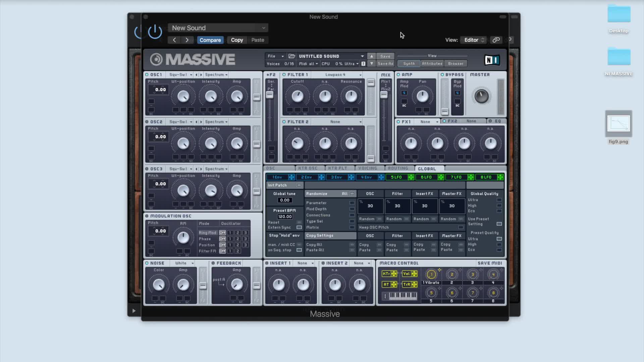Click the Save As button
Image resolution: width=644 pixels, height=362 pixels.
tap(385, 63)
